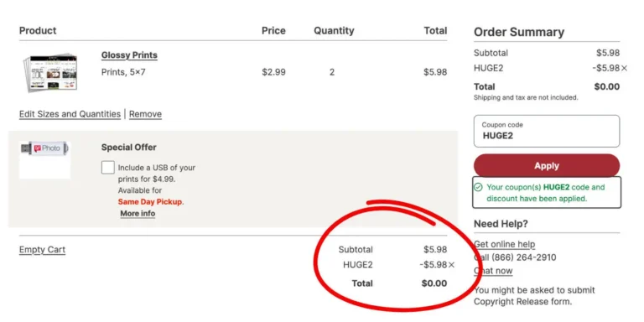This screenshot has width=644, height=322.
Task: Remove HUGE2 coupon in Order Summary
Action: (x=624, y=69)
